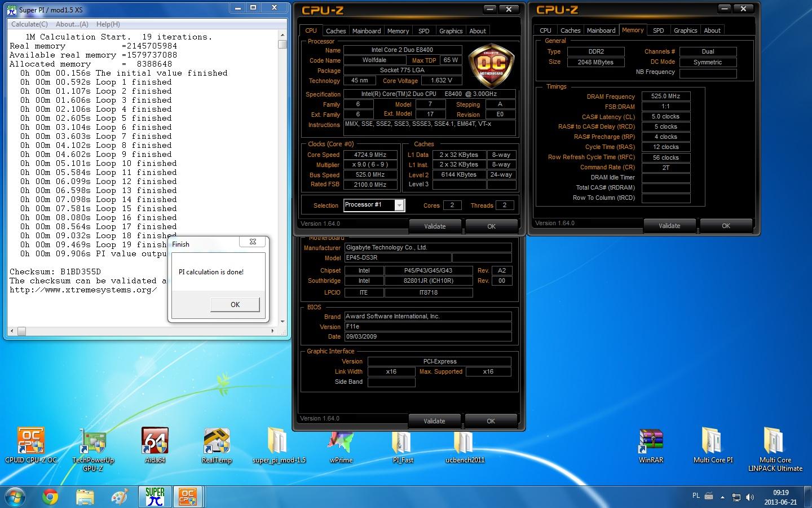Show hidden system tray icons
The width and height of the screenshot is (812, 508).
click(722, 497)
